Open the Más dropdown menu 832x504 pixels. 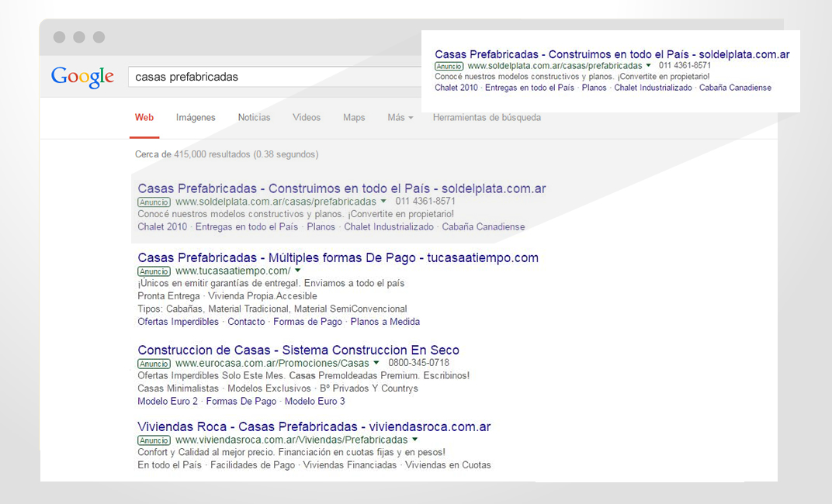click(400, 118)
